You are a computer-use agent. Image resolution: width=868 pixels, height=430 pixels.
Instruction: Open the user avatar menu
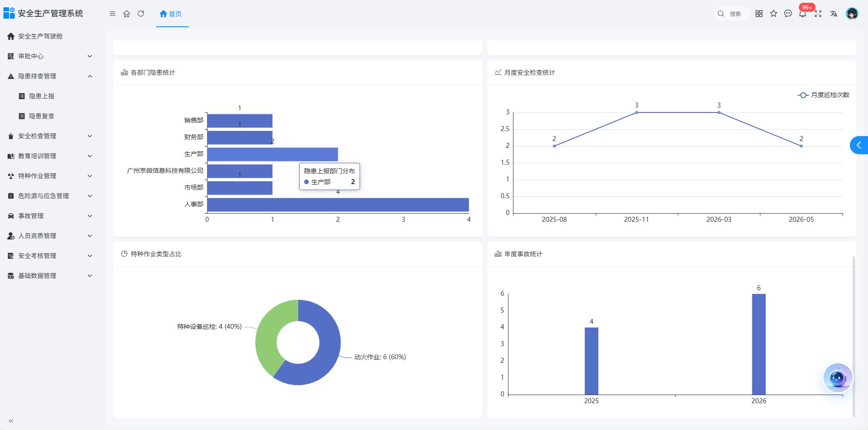(x=852, y=14)
